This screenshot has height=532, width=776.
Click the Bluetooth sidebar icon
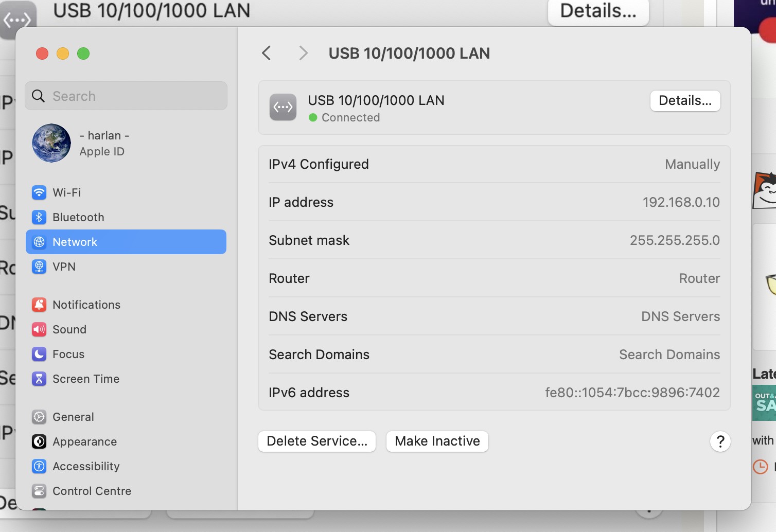(39, 217)
